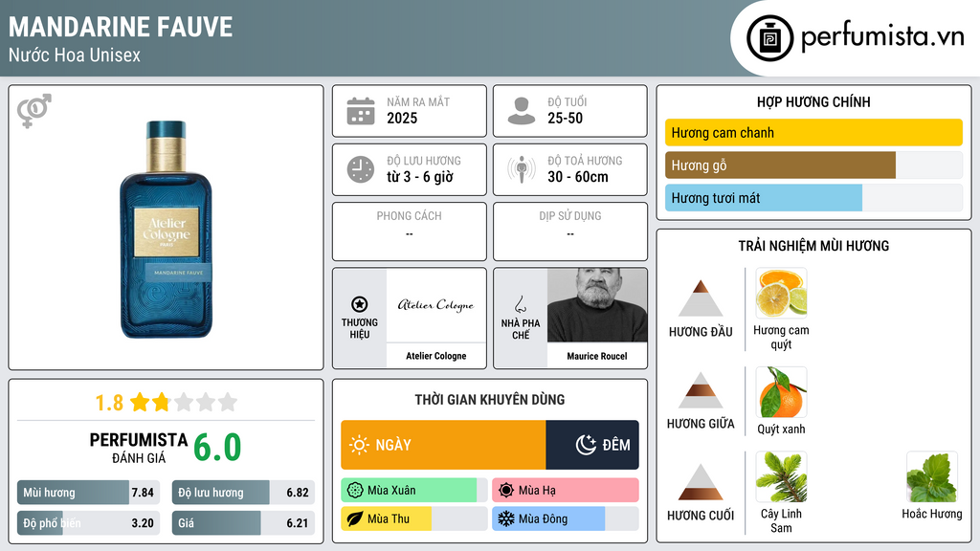The height and width of the screenshot is (551, 980).
Task: Click the Độ phổ biến score value 3.20
Action: click(x=143, y=523)
